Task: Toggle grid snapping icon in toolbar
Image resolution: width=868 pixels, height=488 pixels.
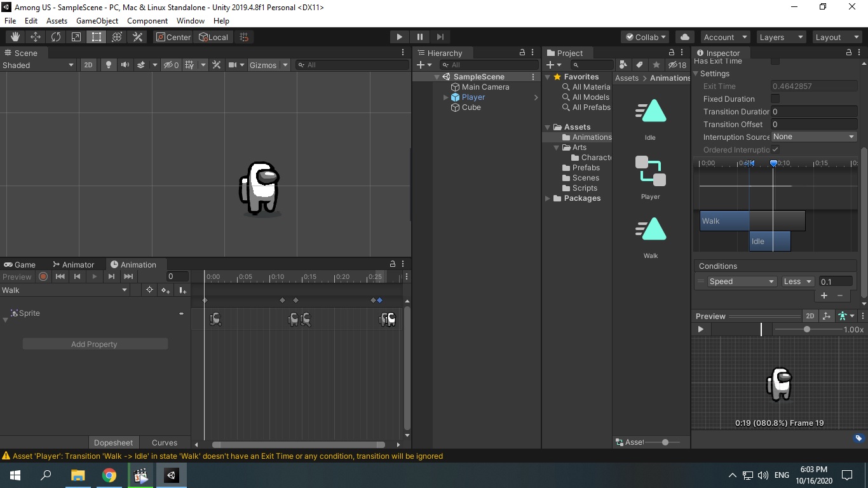Action: coord(244,37)
